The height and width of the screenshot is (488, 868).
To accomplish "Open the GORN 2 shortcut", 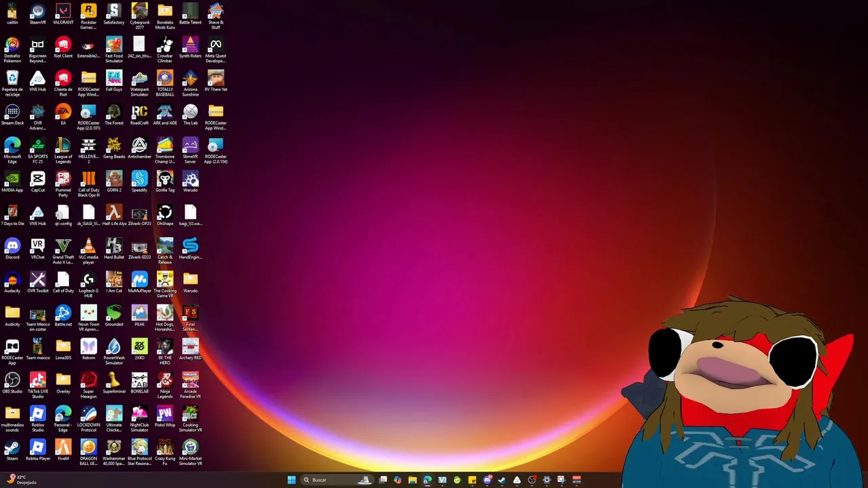I will [114, 182].
